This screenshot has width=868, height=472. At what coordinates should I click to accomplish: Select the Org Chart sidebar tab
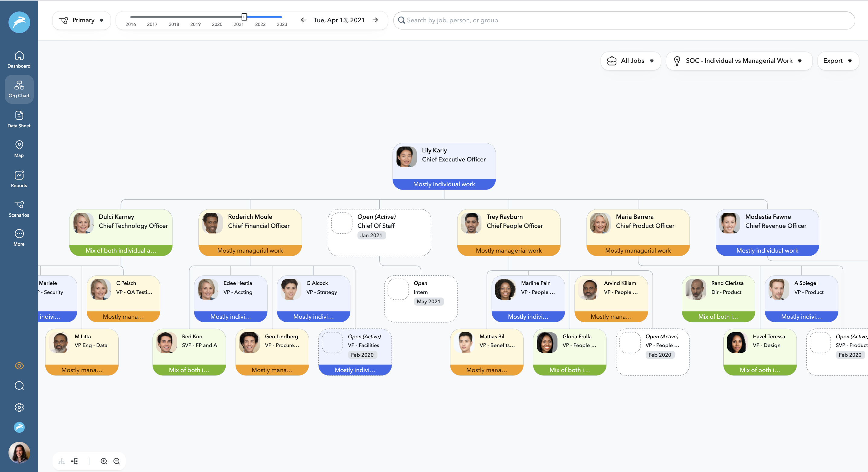coord(19,89)
